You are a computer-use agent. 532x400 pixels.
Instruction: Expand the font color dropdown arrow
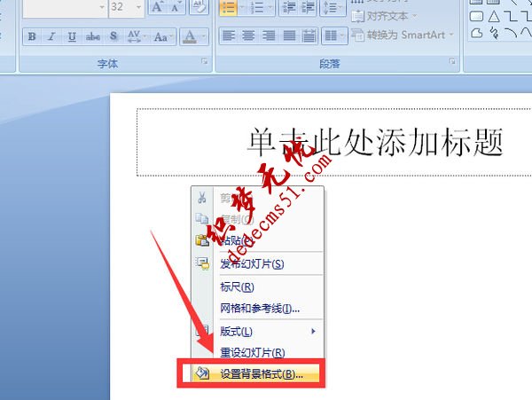203,37
